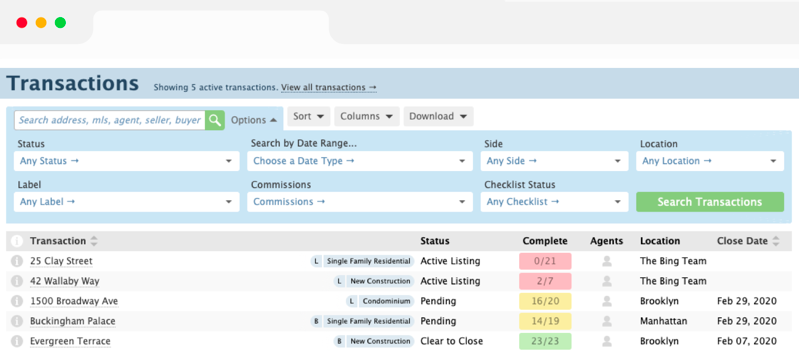Click Feb 07, 2020 close date
The width and height of the screenshot is (799, 362).
747,341
